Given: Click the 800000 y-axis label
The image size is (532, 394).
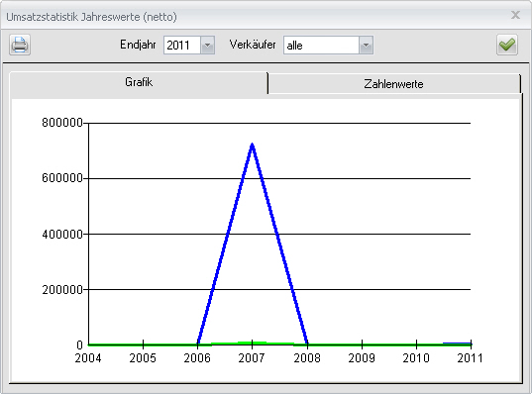Looking at the screenshot, I should coord(62,123).
